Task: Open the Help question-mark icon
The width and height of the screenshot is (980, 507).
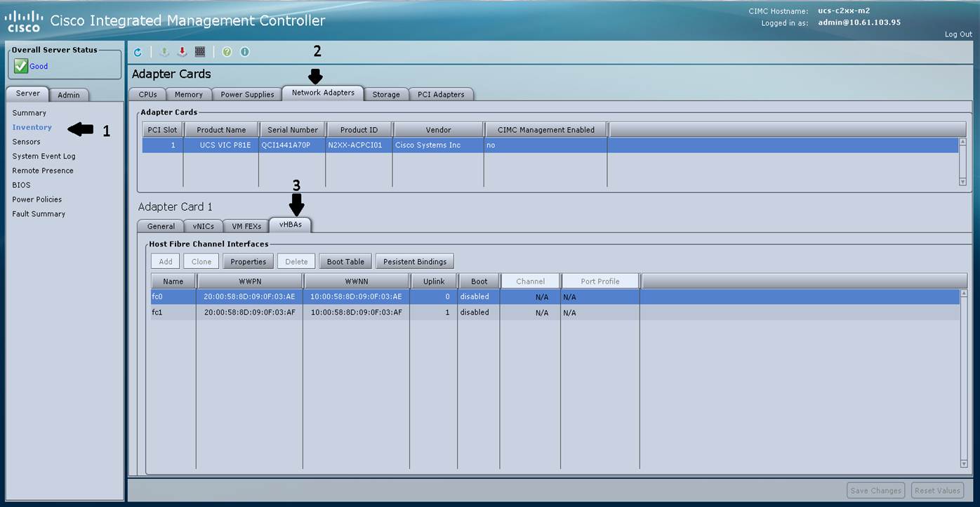Action: (227, 52)
